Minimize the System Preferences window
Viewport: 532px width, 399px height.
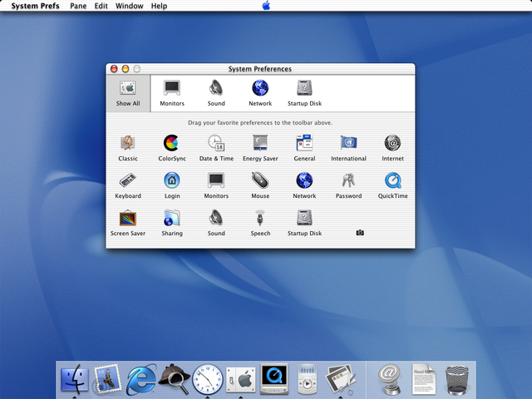click(126, 69)
